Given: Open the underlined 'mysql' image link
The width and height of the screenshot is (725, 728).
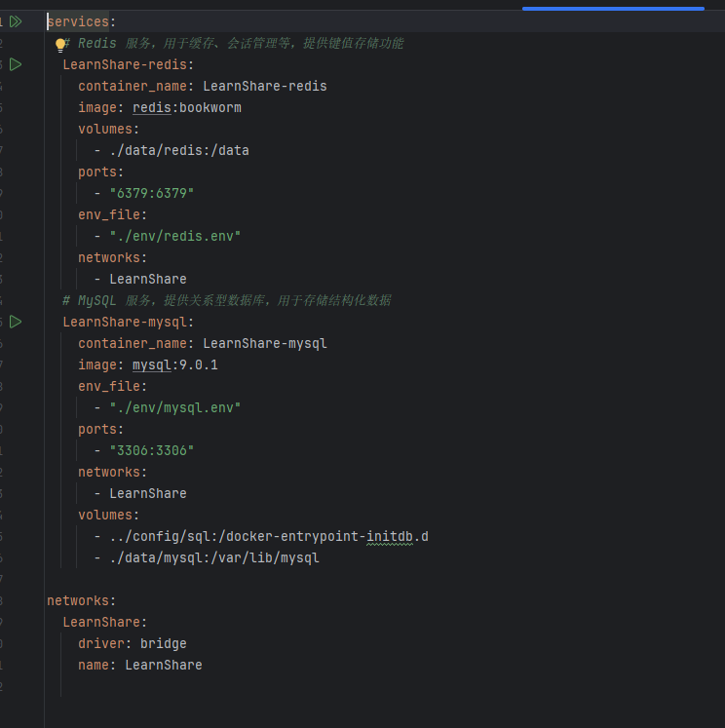Looking at the screenshot, I should pos(152,364).
